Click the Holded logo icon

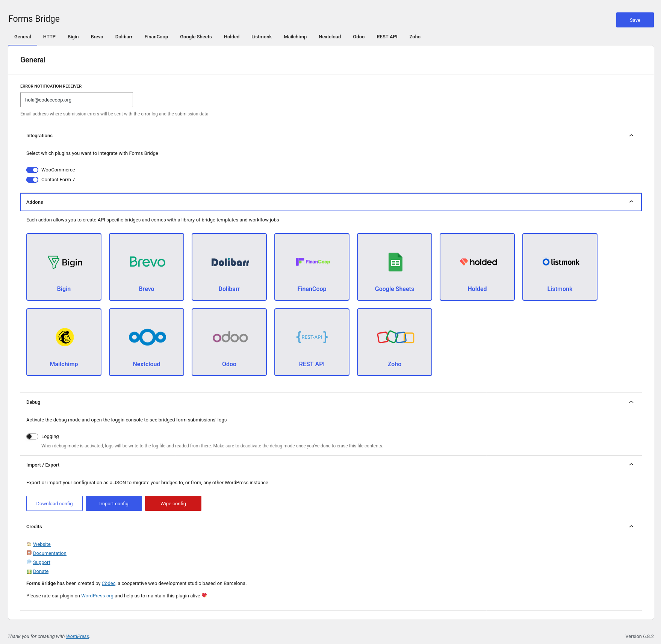click(x=478, y=262)
